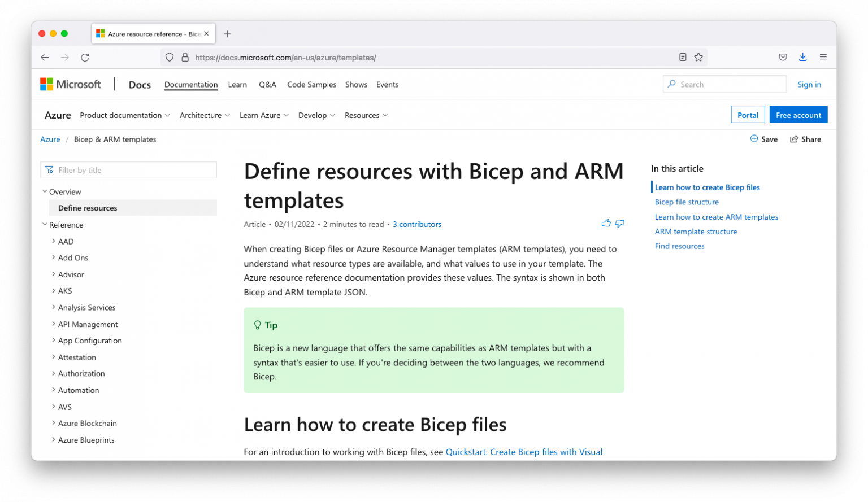Click the Microsoft logo
This screenshot has width=868, height=502.
point(71,85)
